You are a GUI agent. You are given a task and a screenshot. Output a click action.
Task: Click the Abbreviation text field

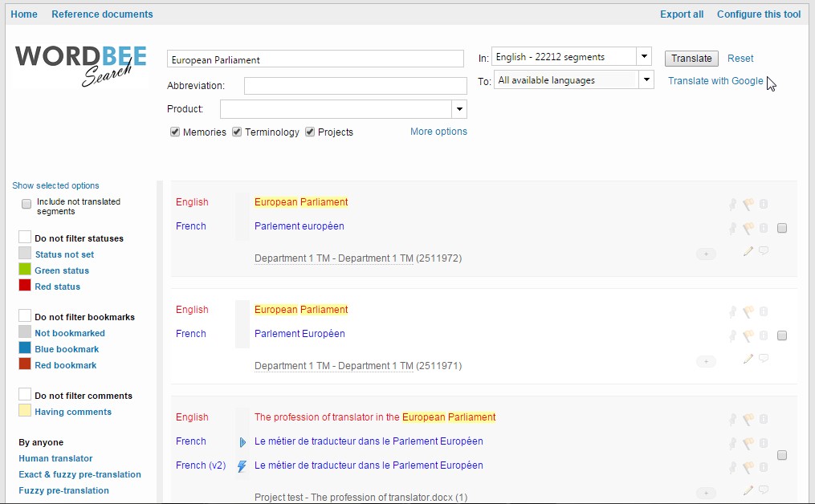click(x=355, y=86)
